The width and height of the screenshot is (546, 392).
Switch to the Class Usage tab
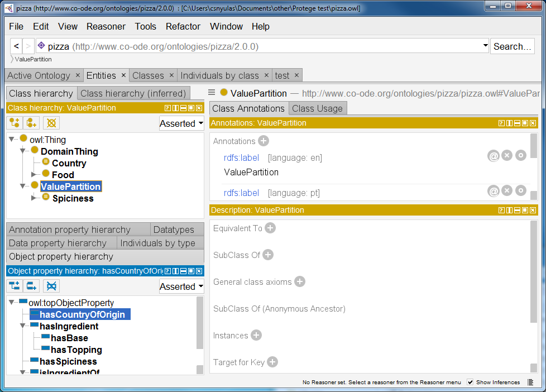317,108
